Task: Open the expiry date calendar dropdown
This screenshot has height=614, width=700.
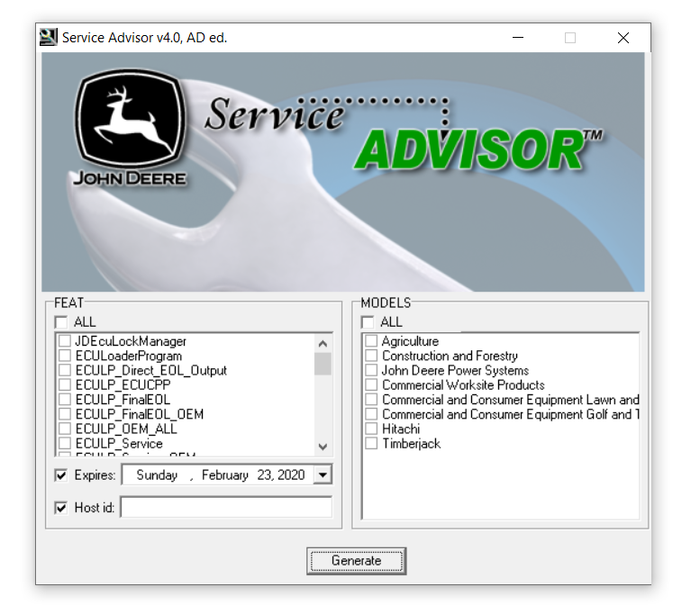Action: coord(323,474)
